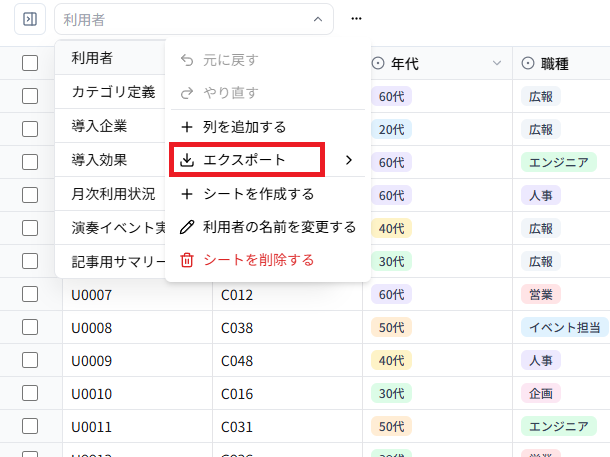This screenshot has height=457, width=610.
Task: Click the select-type icon in 職種 header
Action: tap(528, 63)
